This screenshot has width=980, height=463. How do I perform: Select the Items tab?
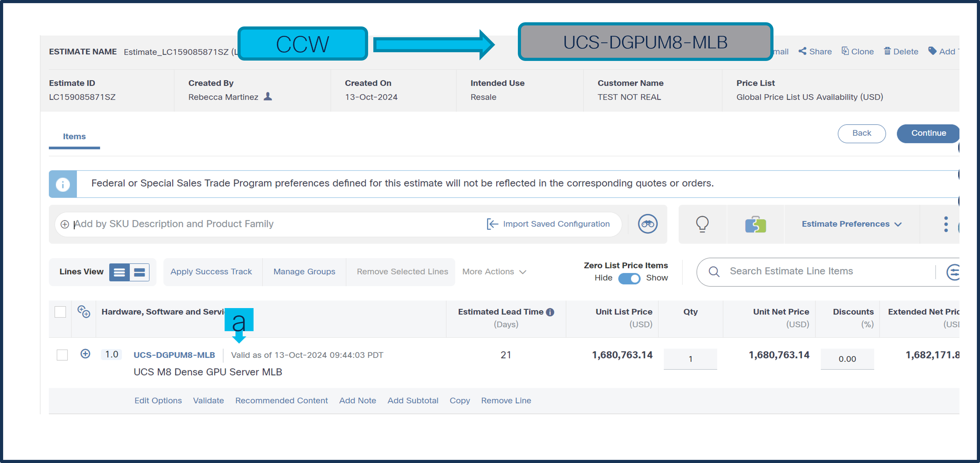(74, 136)
